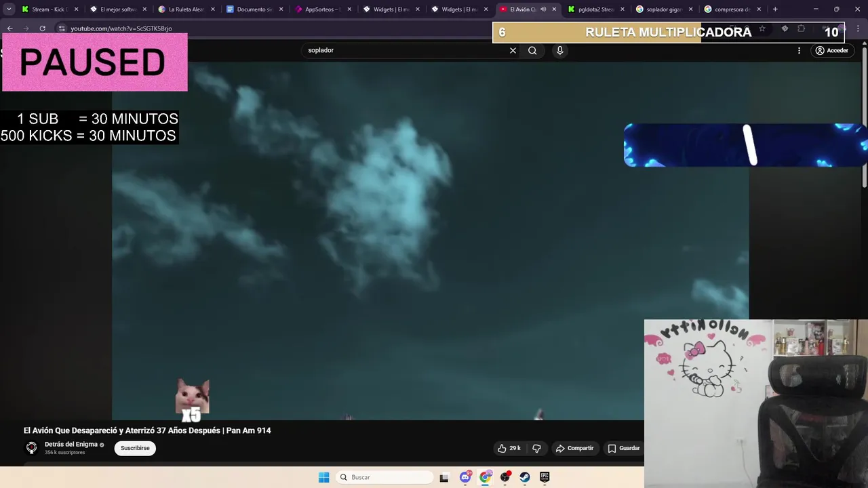Viewport: 868px width, 488px height.
Task: Switch to La Ruleta Aleatoria tab
Action: pyautogui.click(x=186, y=9)
